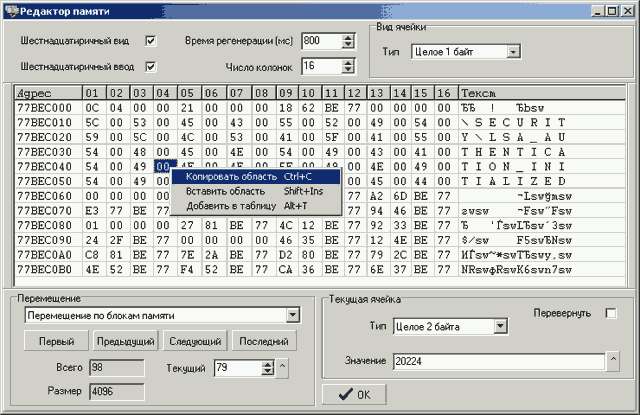Toggle the Шестнадцатиричный ввод checkbox
640x415 pixels.
click(151, 66)
